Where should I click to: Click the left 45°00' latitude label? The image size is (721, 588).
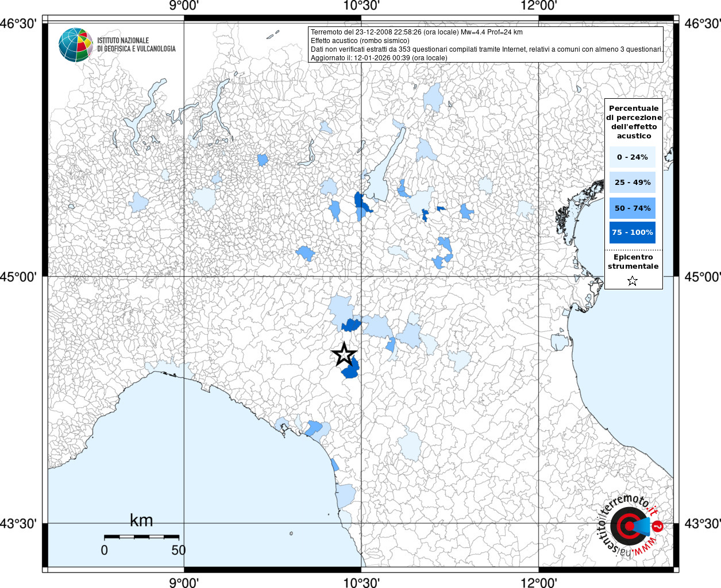pyautogui.click(x=19, y=277)
